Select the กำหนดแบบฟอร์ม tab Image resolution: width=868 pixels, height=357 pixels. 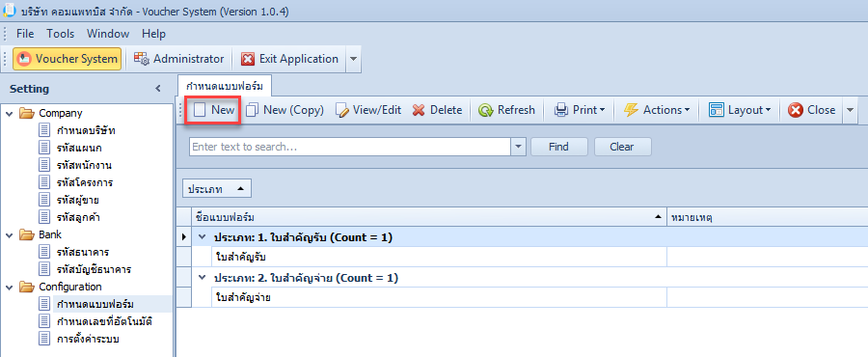point(224,86)
